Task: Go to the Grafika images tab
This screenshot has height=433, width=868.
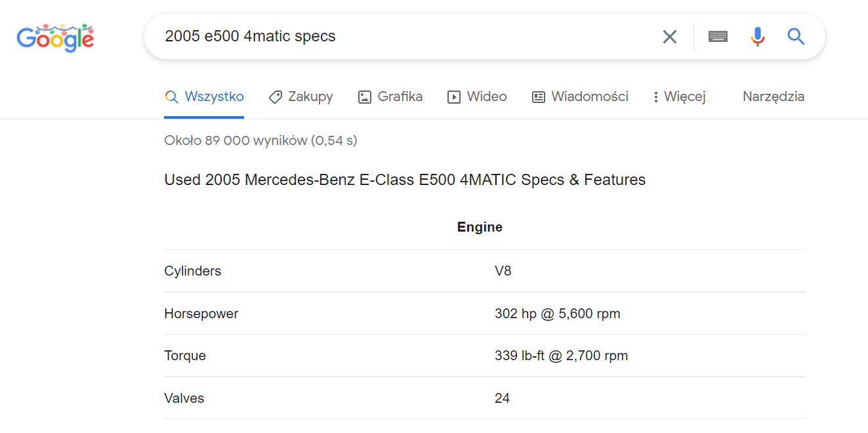Action: point(400,97)
